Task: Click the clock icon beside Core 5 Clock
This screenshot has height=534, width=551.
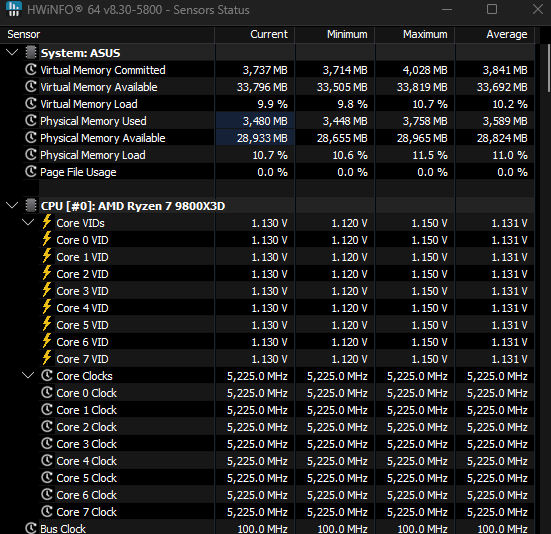Action: pos(47,477)
